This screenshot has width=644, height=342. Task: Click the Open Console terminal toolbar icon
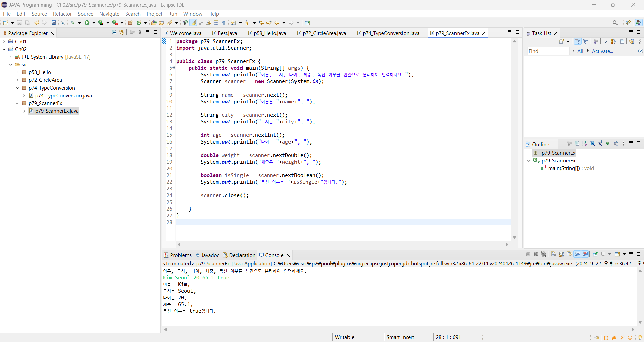[54, 23]
